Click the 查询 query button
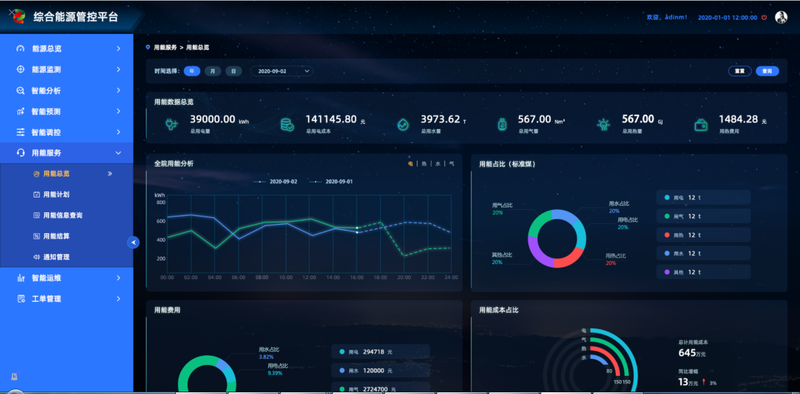The height and width of the screenshot is (394, 800). pos(767,71)
